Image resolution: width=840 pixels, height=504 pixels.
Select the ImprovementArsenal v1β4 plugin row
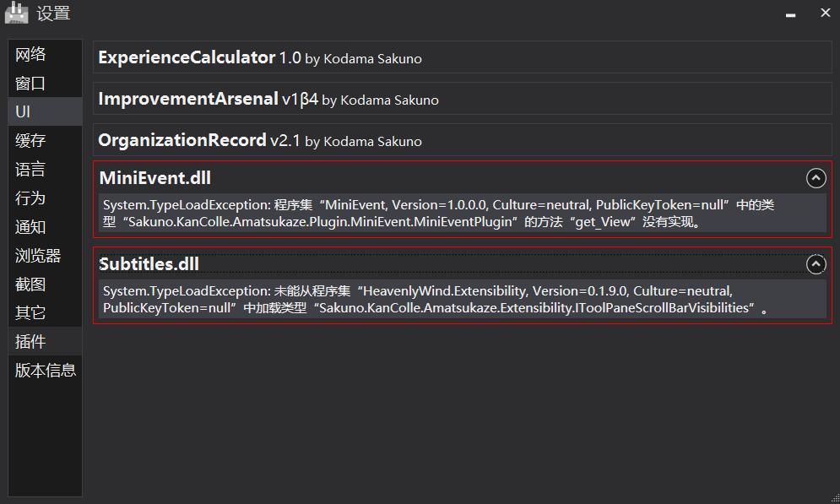click(x=463, y=99)
